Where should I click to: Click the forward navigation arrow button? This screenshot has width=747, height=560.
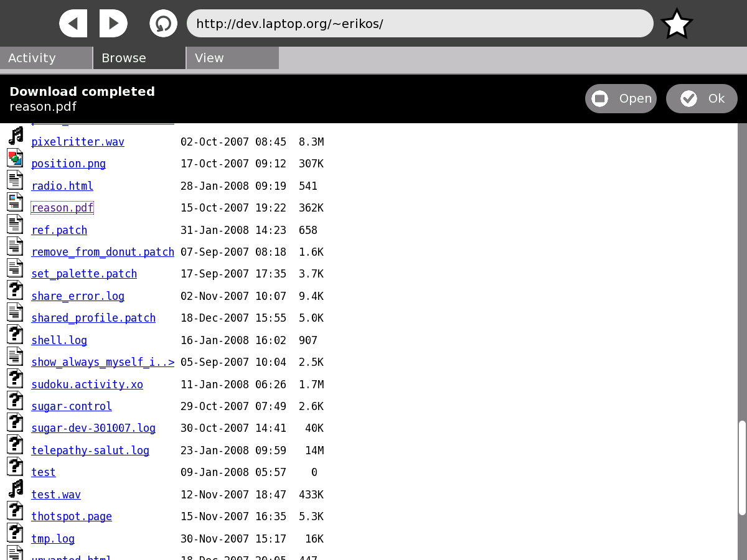(113, 24)
